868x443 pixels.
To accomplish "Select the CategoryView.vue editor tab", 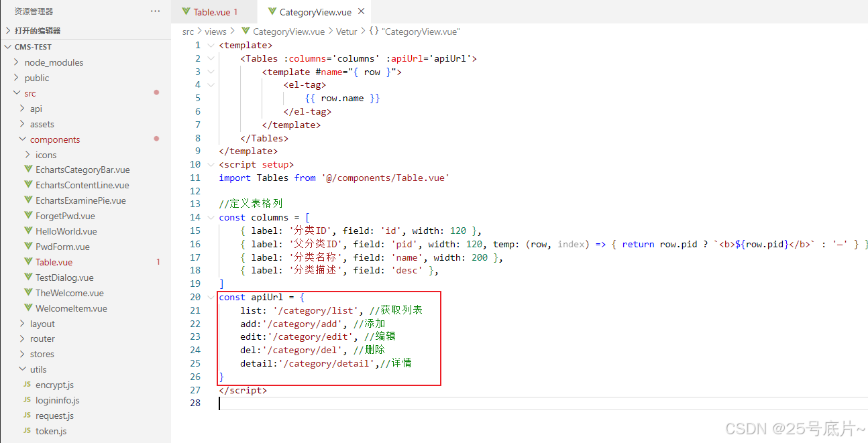I will [315, 12].
